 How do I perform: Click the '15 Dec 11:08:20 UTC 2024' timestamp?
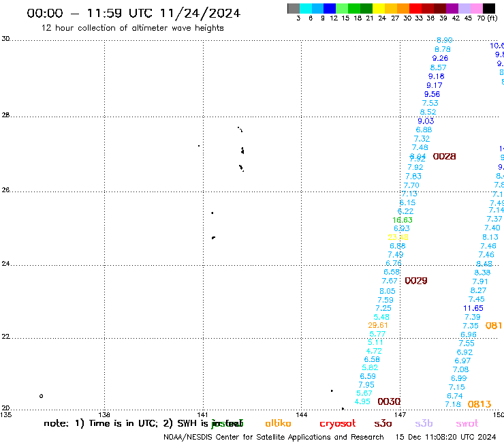click(x=445, y=437)
